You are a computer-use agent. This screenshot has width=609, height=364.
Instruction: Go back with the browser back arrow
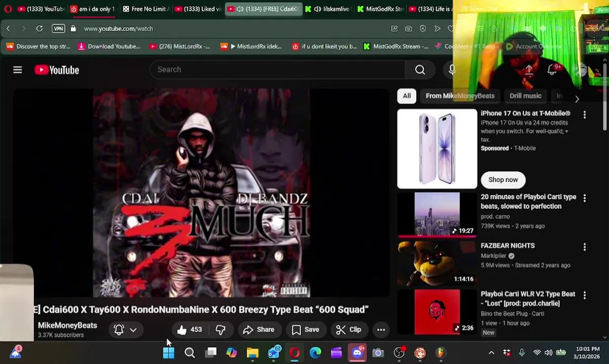tap(8, 28)
